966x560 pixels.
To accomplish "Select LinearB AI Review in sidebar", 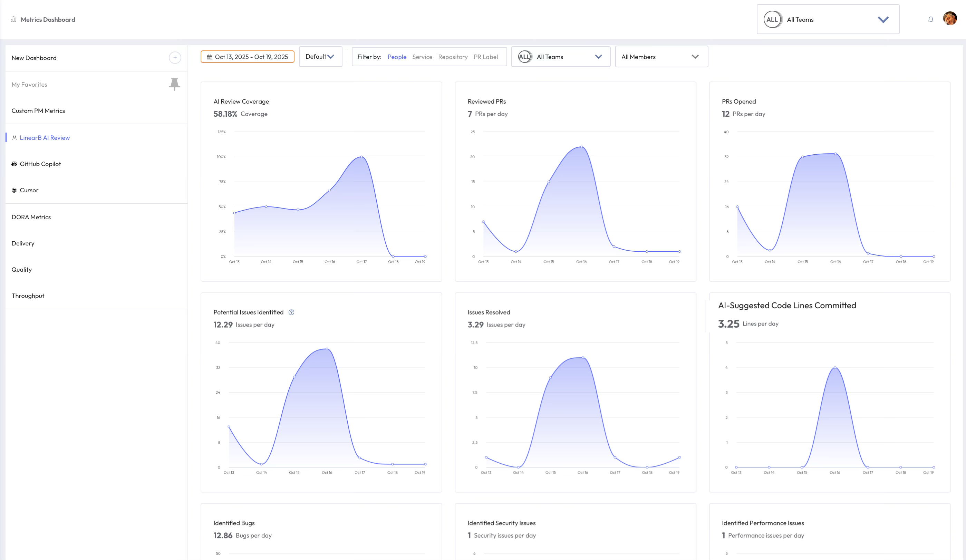I will [x=45, y=138].
